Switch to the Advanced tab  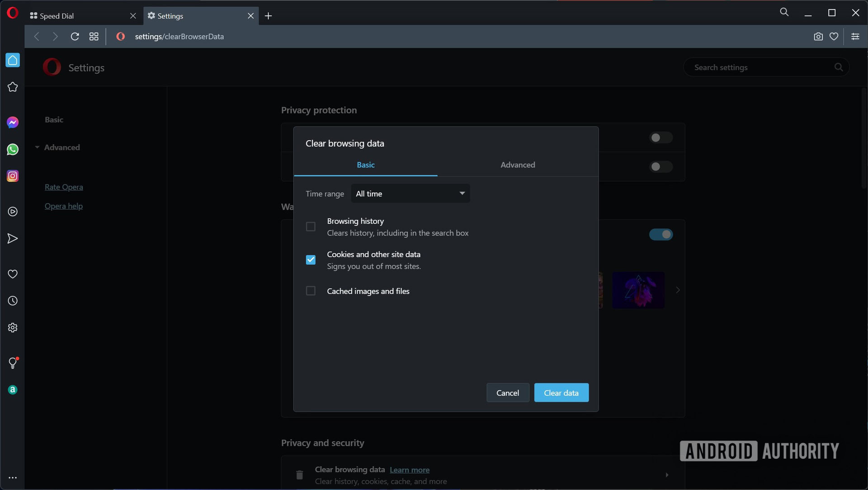pos(518,165)
